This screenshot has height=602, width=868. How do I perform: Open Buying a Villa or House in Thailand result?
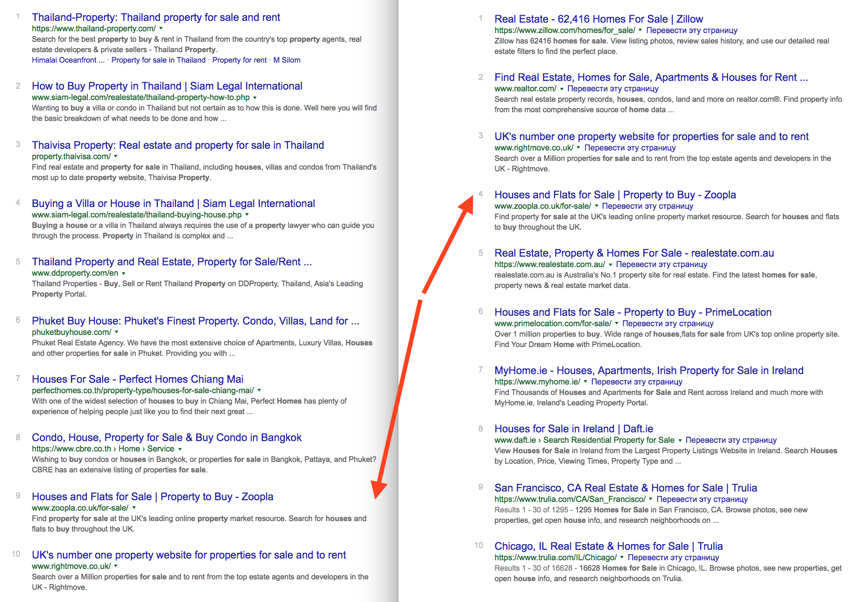(x=173, y=204)
